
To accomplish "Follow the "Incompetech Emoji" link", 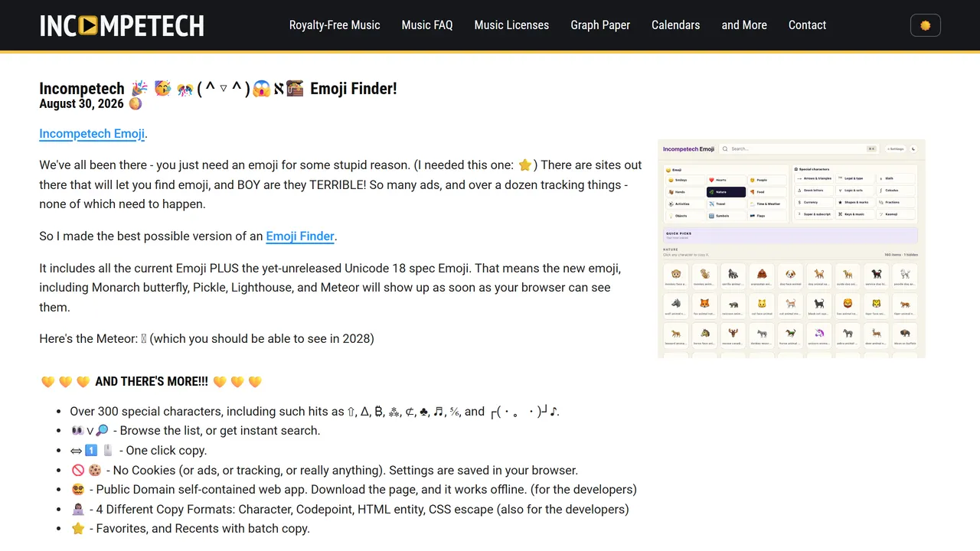I will (x=92, y=134).
